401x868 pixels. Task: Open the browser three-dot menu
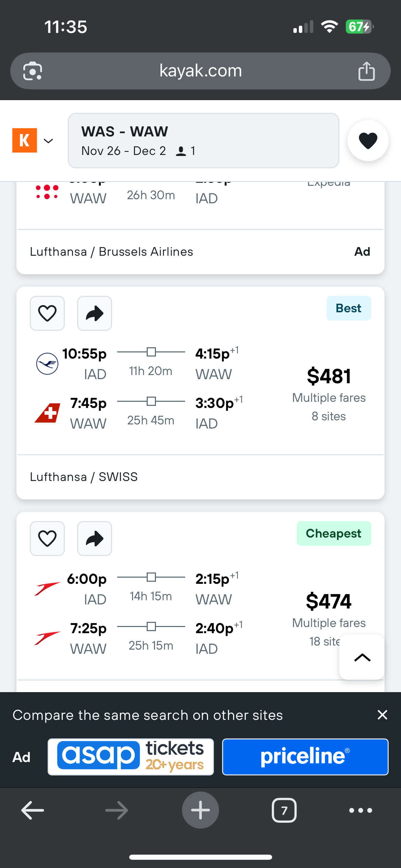point(361,810)
